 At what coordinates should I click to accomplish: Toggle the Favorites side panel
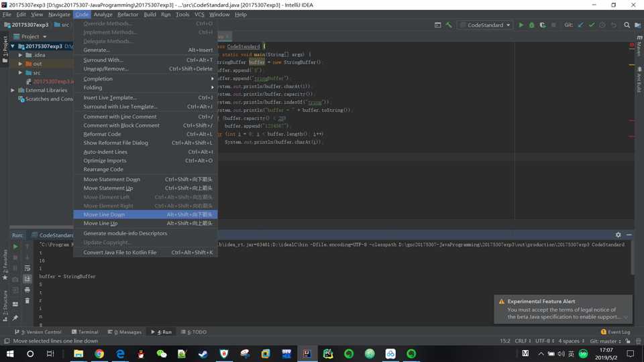coord(5,265)
